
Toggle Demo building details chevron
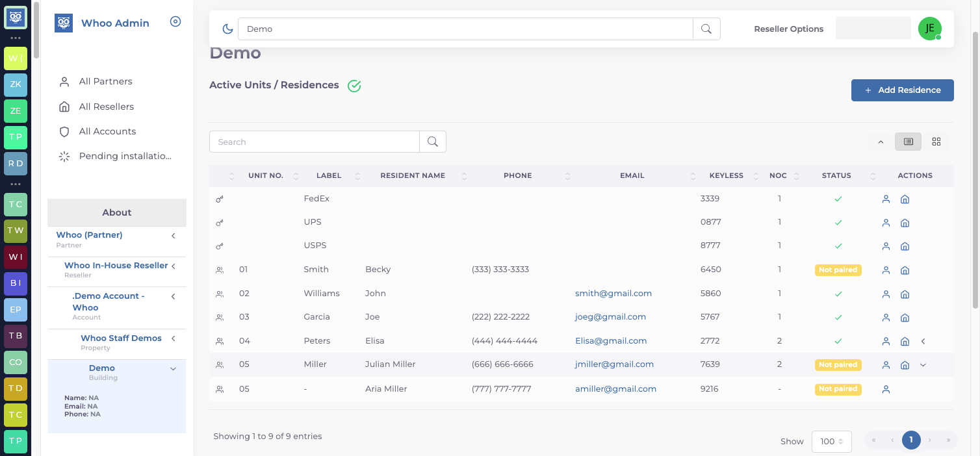pos(173,368)
